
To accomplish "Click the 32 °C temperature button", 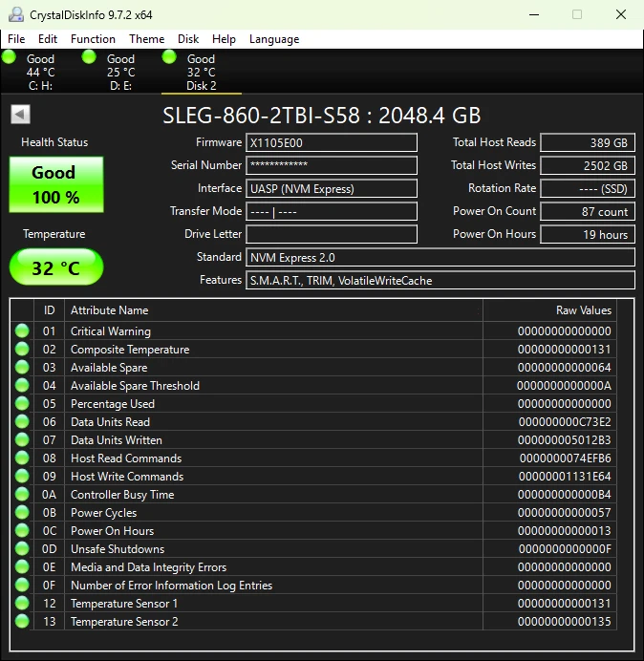I will pyautogui.click(x=56, y=267).
